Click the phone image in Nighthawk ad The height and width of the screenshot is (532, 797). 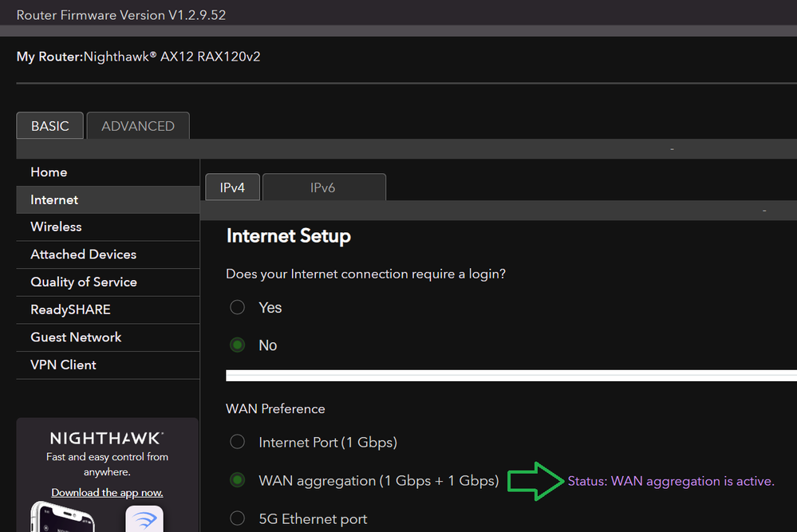coord(62,517)
